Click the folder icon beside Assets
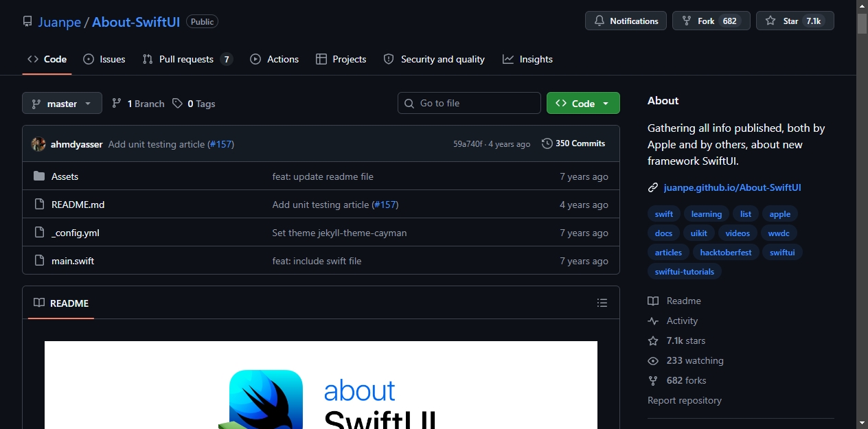 (39, 176)
